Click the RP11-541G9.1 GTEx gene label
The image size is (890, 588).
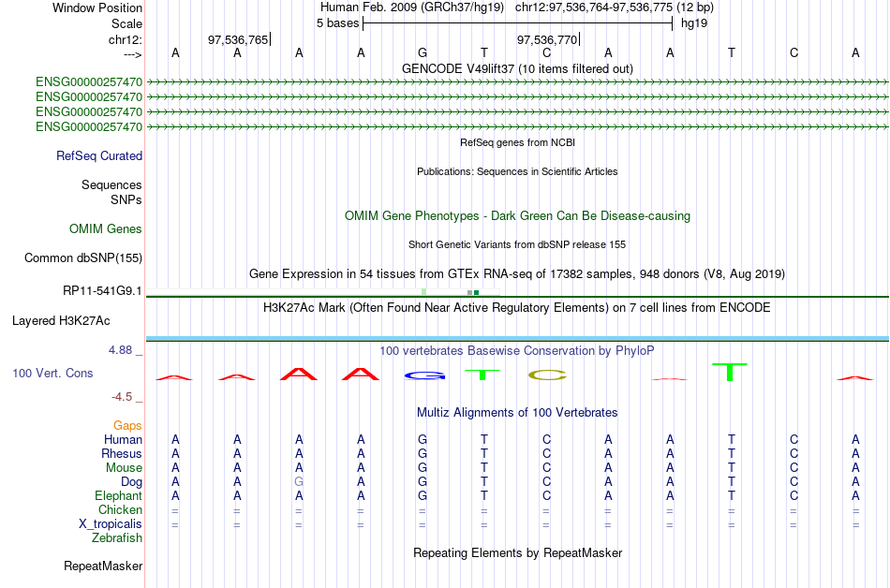pos(102,291)
